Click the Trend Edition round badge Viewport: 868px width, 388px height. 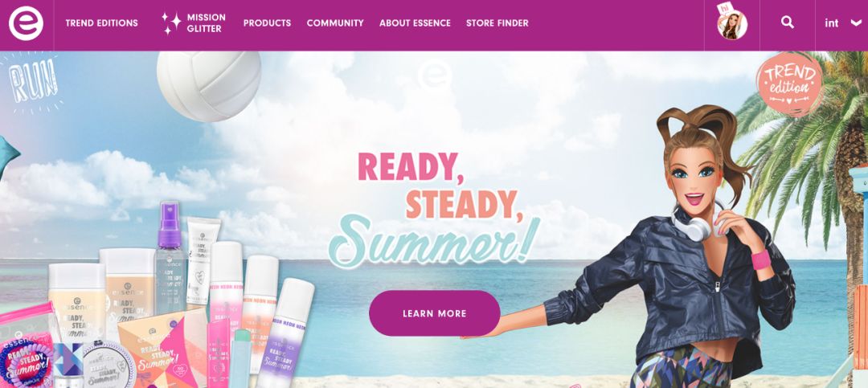[789, 83]
